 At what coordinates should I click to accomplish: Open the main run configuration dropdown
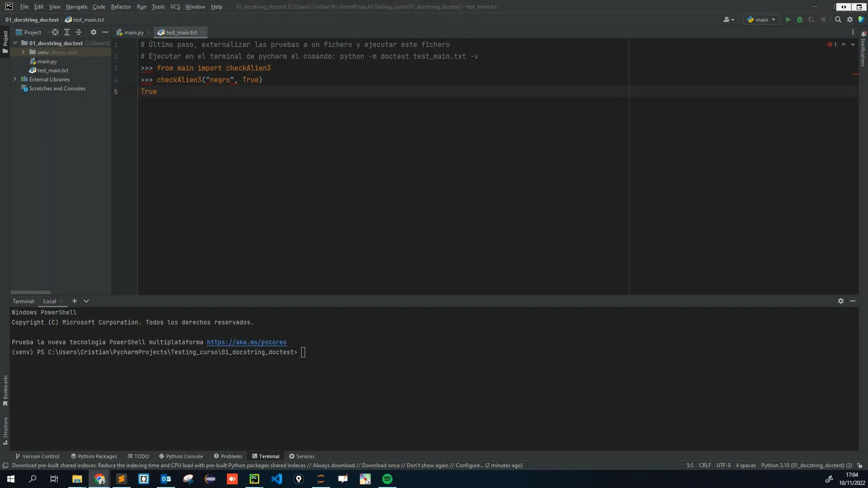click(x=761, y=19)
